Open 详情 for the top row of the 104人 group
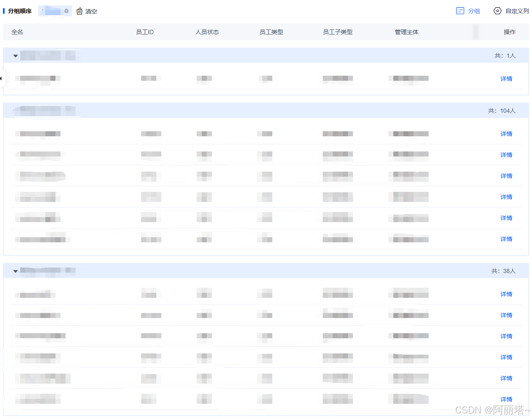Viewport: 532px width, 419px height. (506, 133)
